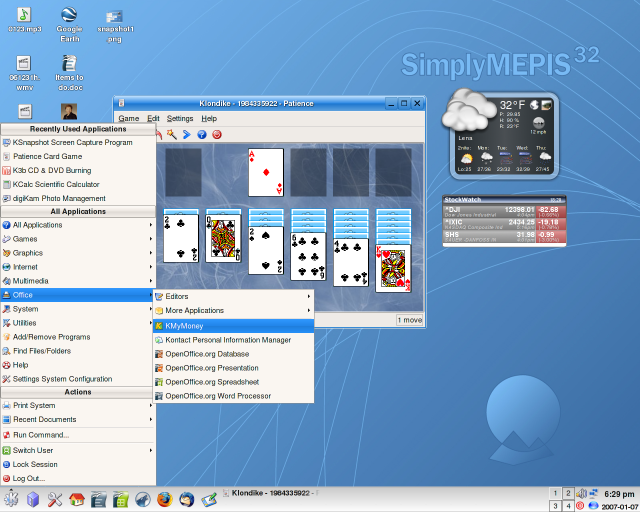Expand the All Applications submenu
Image resolution: width=640 pixels, height=512 pixels.
pyautogui.click(x=78, y=225)
